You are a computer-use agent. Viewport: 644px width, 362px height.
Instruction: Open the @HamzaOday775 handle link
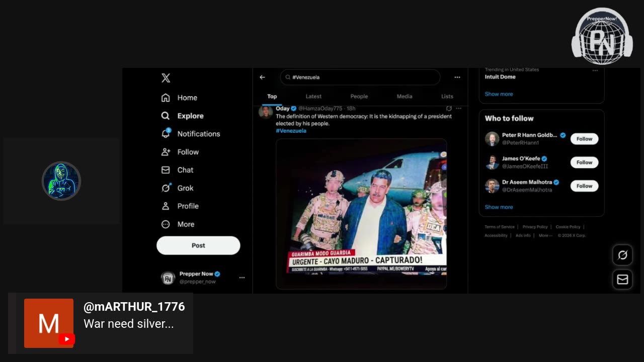pyautogui.click(x=320, y=109)
